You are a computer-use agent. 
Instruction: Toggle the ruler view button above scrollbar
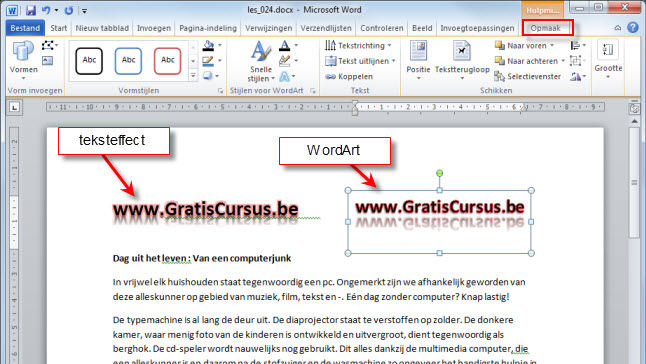pyautogui.click(x=634, y=109)
